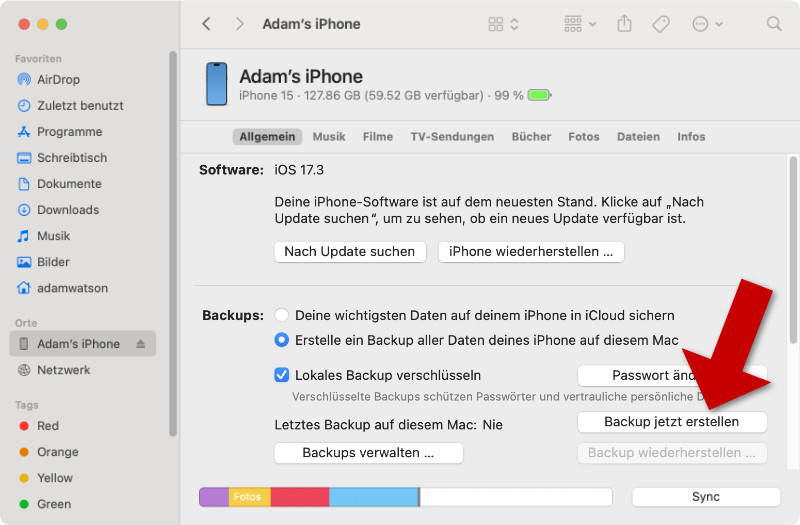Screen dimensions: 800x525
Task: Click the Favoriten section header
Action: coord(38,59)
